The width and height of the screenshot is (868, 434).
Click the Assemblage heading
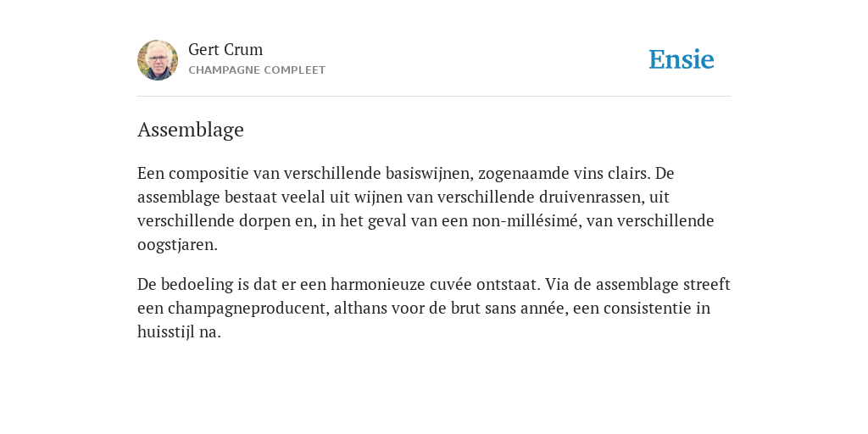pyautogui.click(x=191, y=130)
